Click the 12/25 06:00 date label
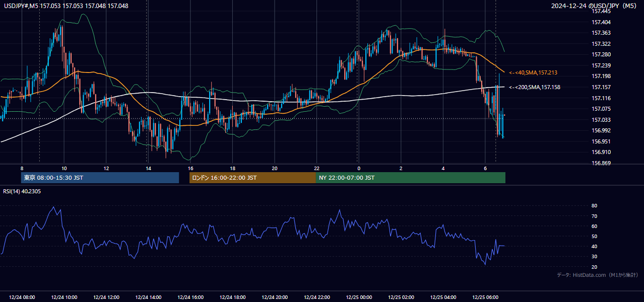Image resolution: width=644 pixels, height=302 pixels. coord(485,297)
